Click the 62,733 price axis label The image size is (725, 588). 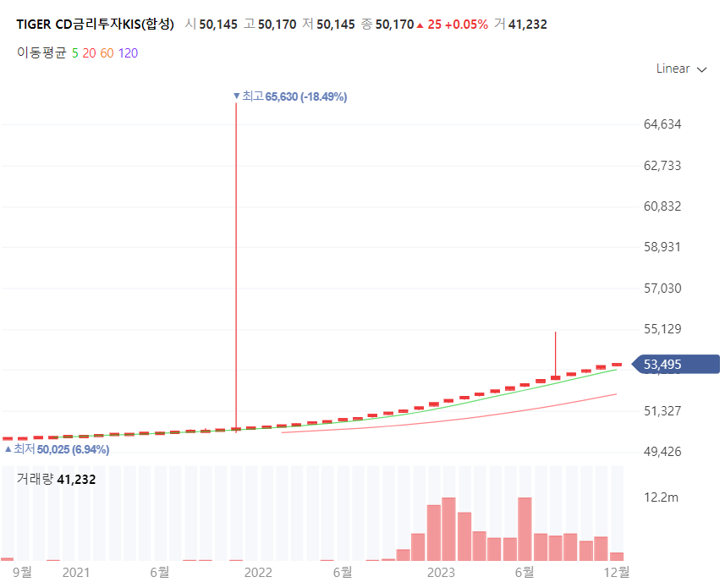pyautogui.click(x=662, y=166)
